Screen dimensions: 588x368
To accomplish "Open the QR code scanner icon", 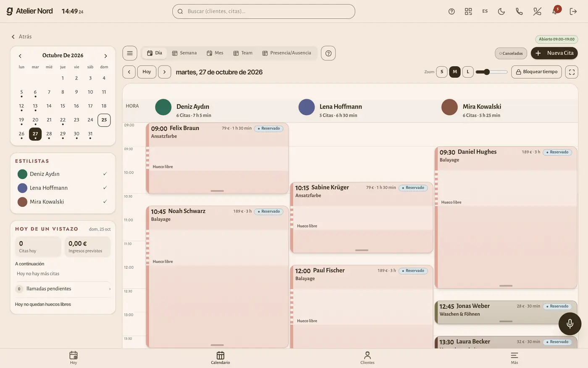I will click(x=468, y=11).
